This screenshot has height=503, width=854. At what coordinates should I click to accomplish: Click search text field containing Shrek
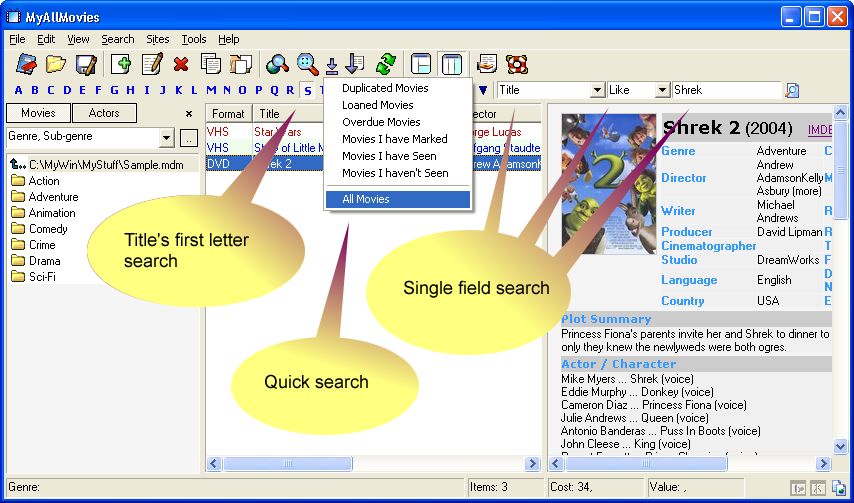pyautogui.click(x=727, y=90)
